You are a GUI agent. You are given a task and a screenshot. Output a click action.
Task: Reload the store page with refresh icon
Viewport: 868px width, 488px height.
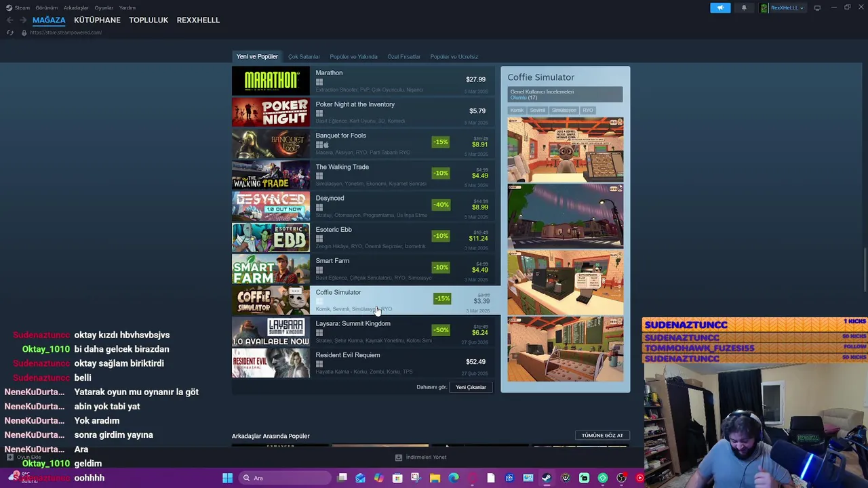[x=9, y=33]
